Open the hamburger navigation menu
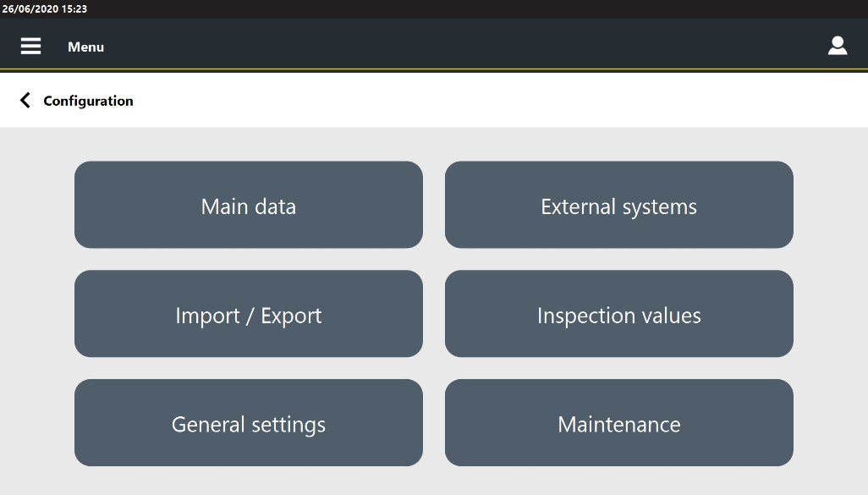Image resolution: width=868 pixels, height=495 pixels. pos(30,47)
